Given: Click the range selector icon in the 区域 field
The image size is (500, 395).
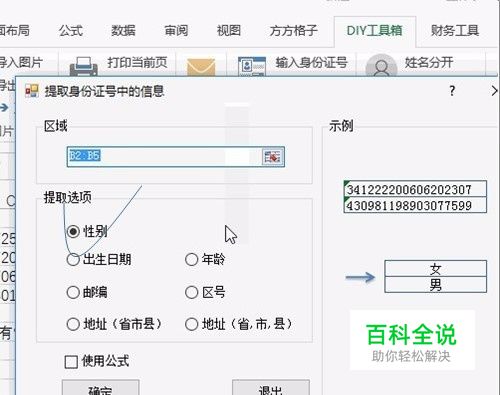Looking at the screenshot, I should [272, 157].
